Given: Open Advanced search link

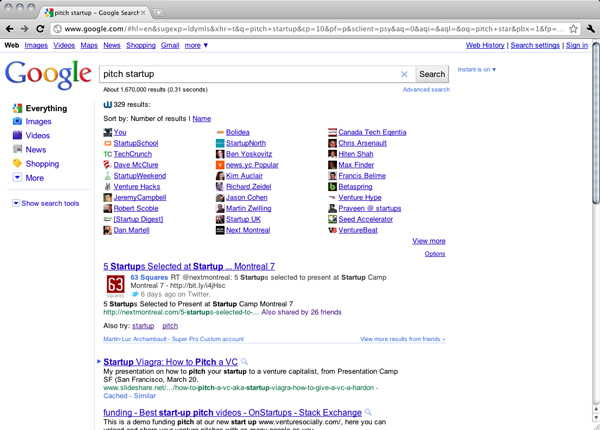Looking at the screenshot, I should pos(426,90).
